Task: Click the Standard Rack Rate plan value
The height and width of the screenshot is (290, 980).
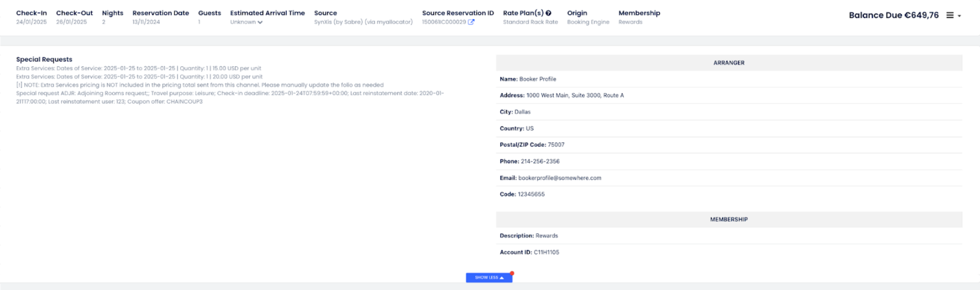Action: pos(530,22)
